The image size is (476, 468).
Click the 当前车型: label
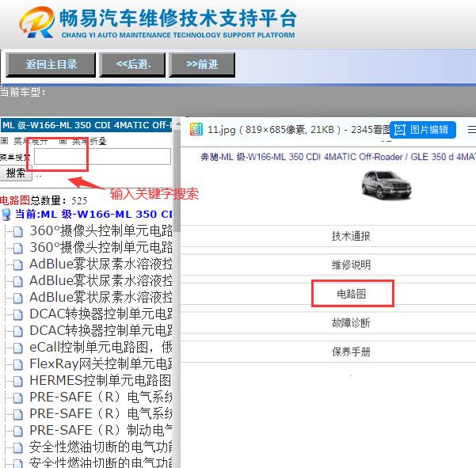click(23, 92)
